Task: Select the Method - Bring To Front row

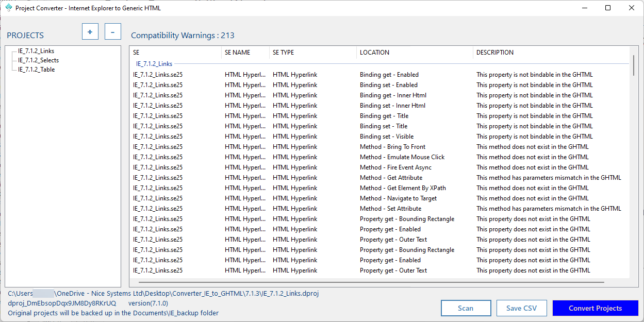Action: [392, 147]
